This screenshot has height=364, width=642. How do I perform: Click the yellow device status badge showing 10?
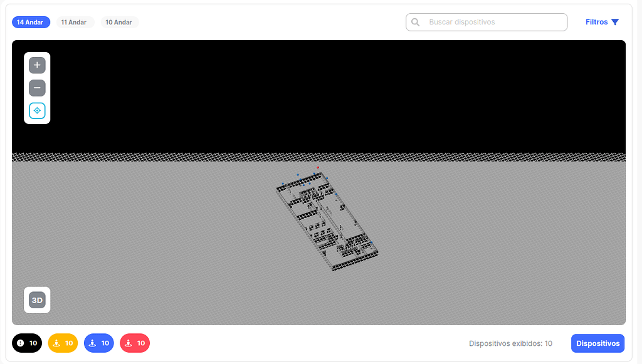[x=63, y=343]
